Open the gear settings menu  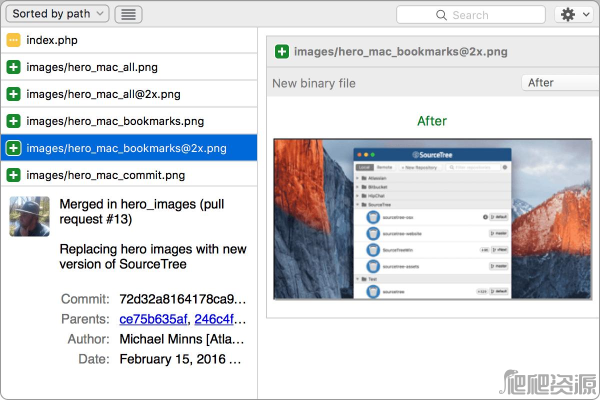point(574,15)
